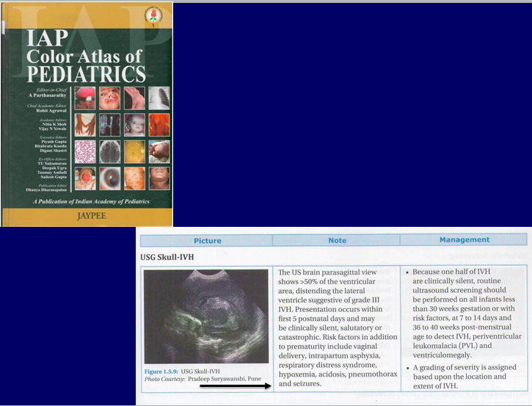Select 'leukomalacia (PVL) and' text line
This screenshot has width=532, height=406.
452,346
